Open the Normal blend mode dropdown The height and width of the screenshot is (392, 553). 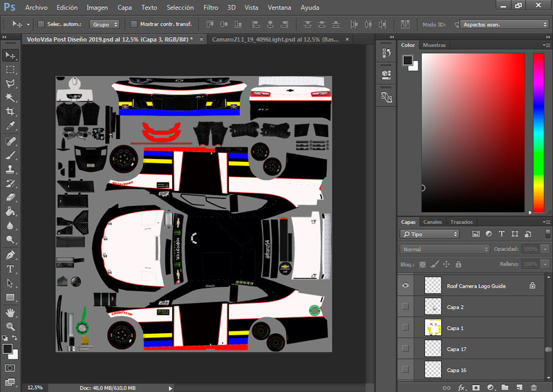(444, 249)
